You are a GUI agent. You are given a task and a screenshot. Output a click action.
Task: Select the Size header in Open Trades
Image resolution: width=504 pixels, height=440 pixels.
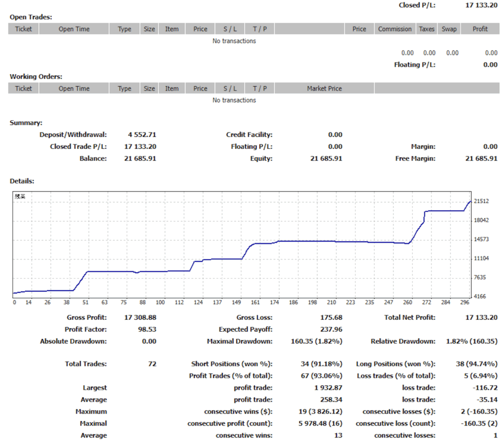coord(149,29)
